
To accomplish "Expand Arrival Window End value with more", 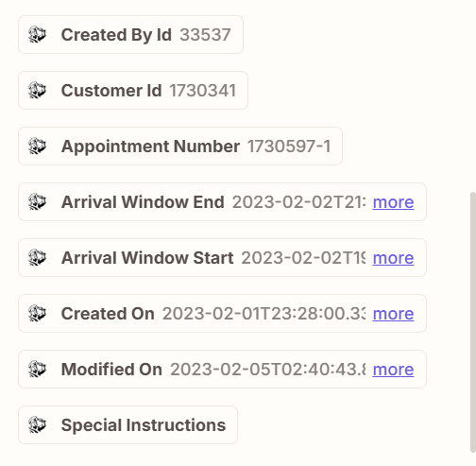I will tap(393, 202).
